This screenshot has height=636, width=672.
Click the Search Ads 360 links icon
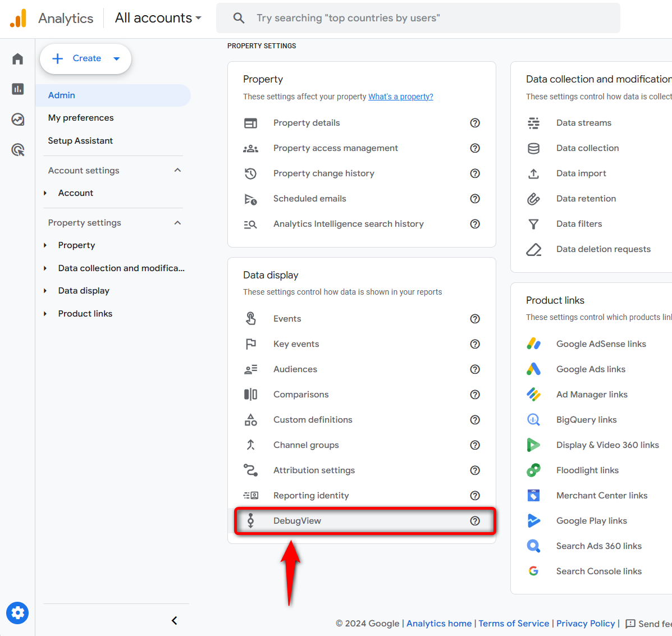pyautogui.click(x=533, y=546)
